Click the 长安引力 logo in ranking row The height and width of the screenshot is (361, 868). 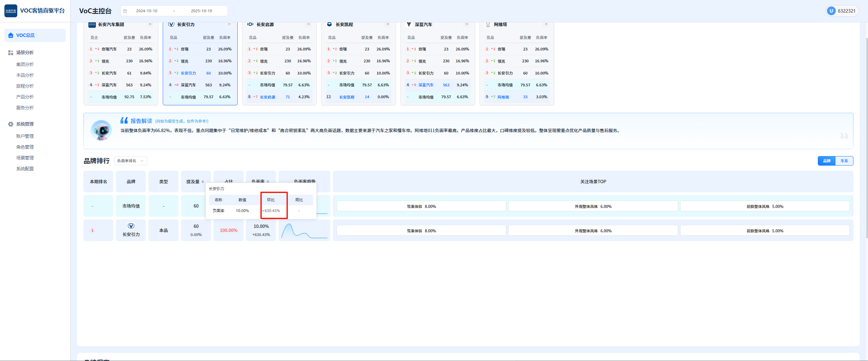pyautogui.click(x=131, y=226)
